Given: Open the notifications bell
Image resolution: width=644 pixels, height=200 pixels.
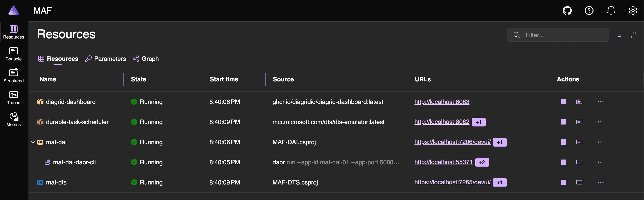Looking at the screenshot, I should pyautogui.click(x=611, y=11).
